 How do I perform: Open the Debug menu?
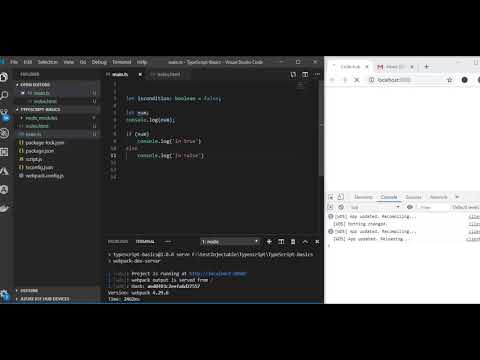click(x=99, y=62)
